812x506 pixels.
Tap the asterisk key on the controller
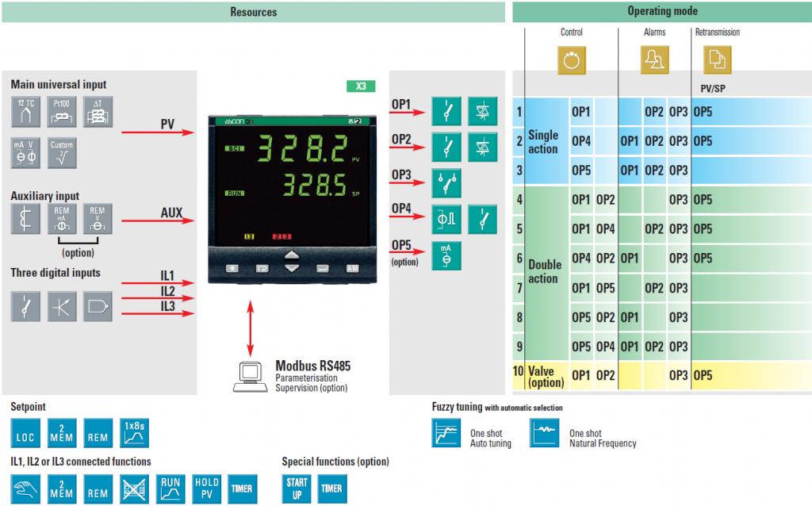[x=232, y=268]
